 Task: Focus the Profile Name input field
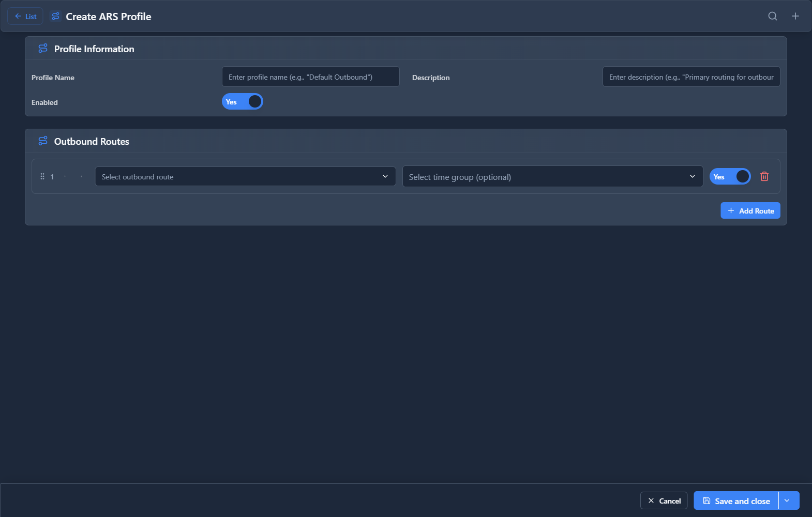(310, 77)
